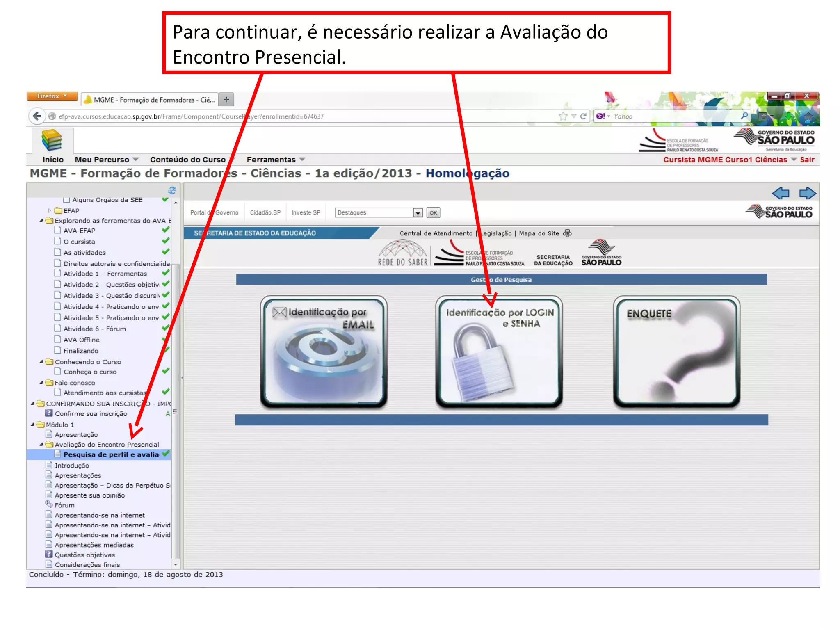
Task: Expand the user dropdown arrow beside Cursista MGME
Action: coord(794,159)
